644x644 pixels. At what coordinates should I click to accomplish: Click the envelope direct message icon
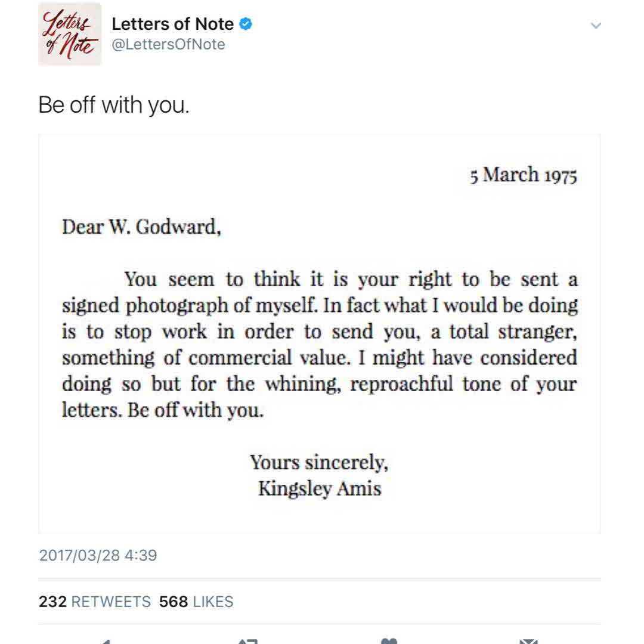click(528, 640)
